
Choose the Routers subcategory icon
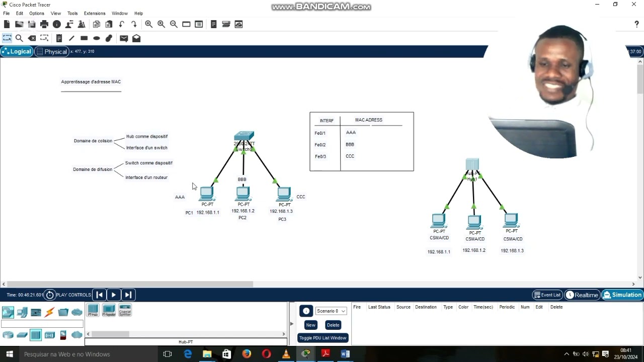coord(8,335)
